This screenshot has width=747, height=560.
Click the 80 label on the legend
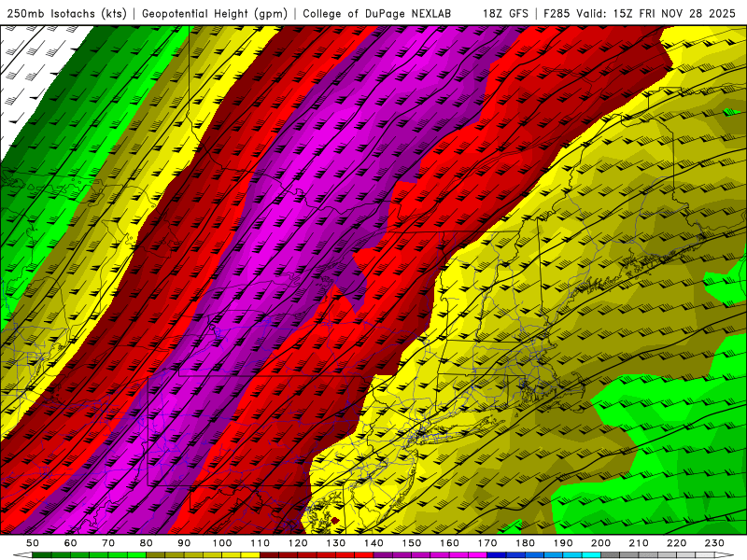pos(147,543)
